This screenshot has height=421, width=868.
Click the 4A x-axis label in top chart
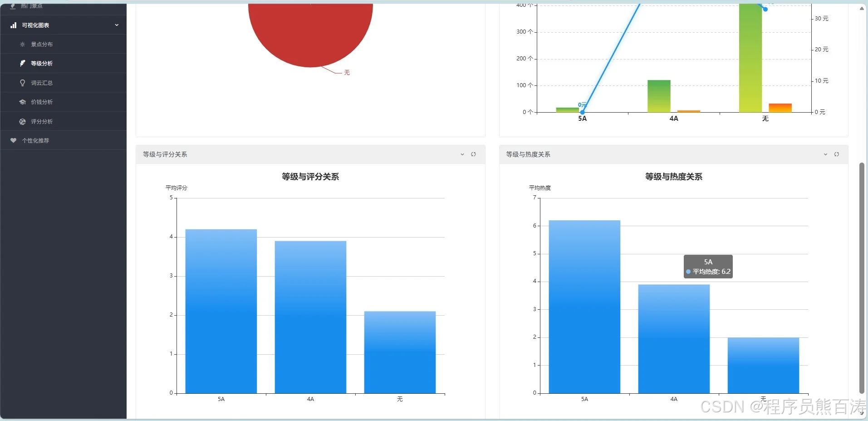[x=674, y=119]
